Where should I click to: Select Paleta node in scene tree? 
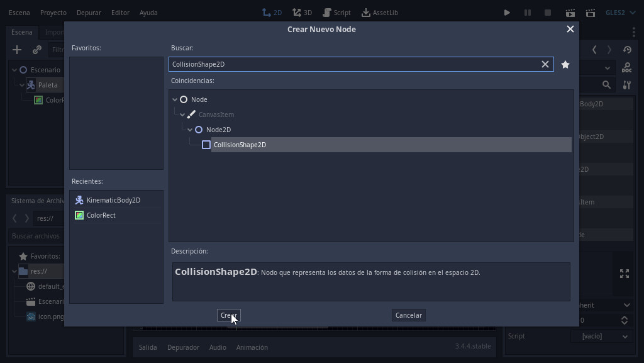point(48,85)
